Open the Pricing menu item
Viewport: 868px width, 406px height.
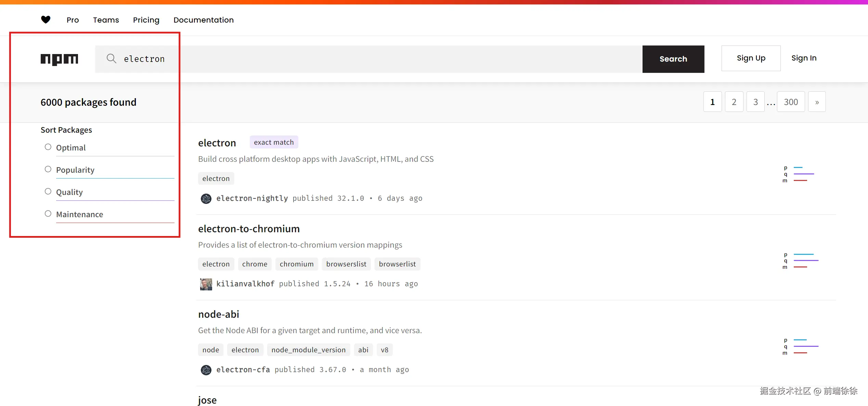pos(146,20)
